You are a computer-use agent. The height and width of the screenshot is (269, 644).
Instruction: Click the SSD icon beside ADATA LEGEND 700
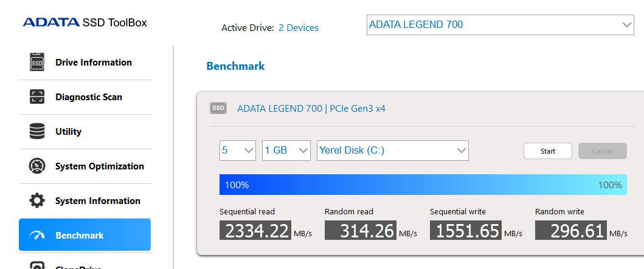[x=218, y=109]
